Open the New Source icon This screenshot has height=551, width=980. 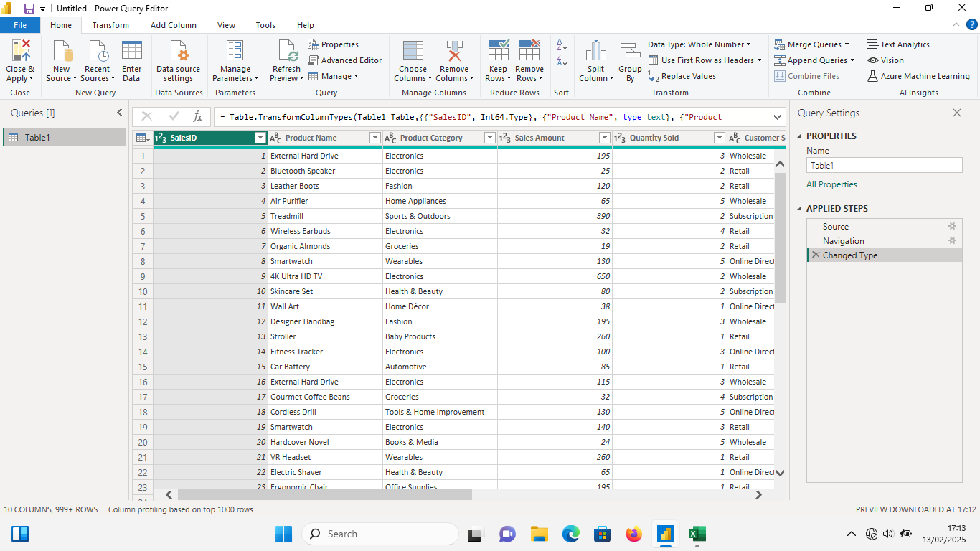[x=62, y=51]
